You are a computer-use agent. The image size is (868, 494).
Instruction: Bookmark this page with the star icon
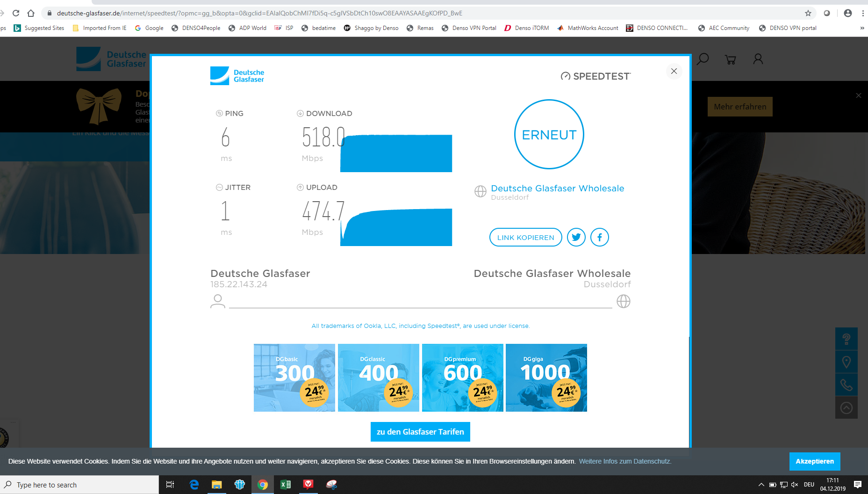coord(808,13)
